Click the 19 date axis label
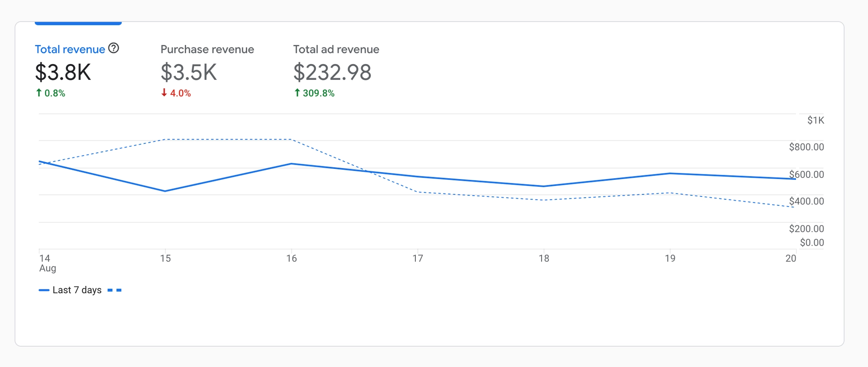868x367 pixels. 670,258
